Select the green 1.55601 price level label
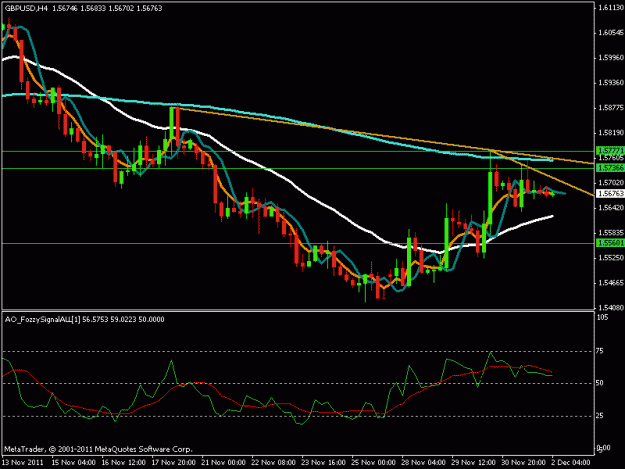 tap(610, 243)
